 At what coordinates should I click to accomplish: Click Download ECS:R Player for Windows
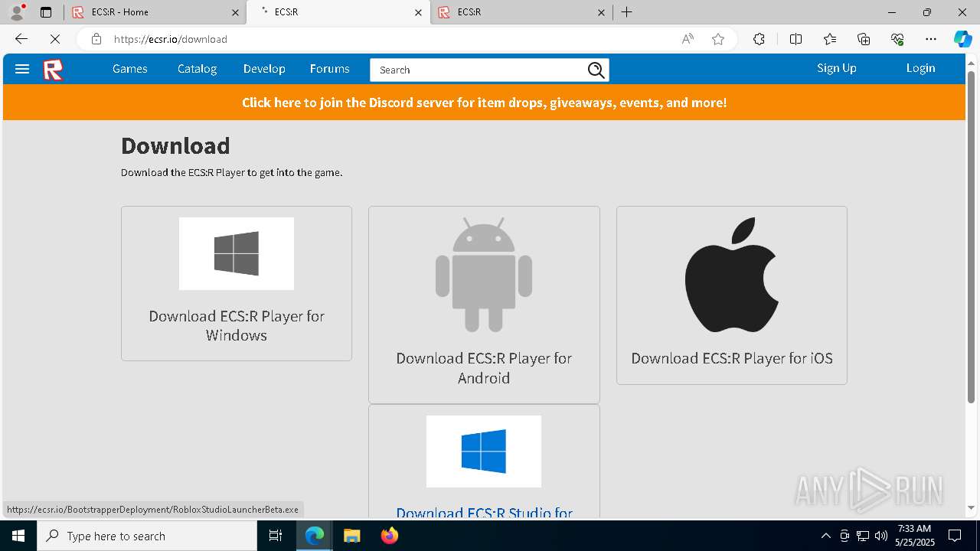[x=237, y=325]
